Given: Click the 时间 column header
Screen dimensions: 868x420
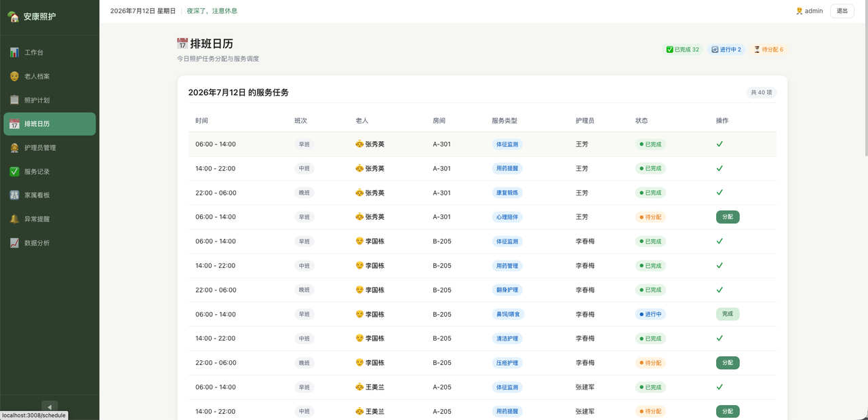Looking at the screenshot, I should 201,121.
